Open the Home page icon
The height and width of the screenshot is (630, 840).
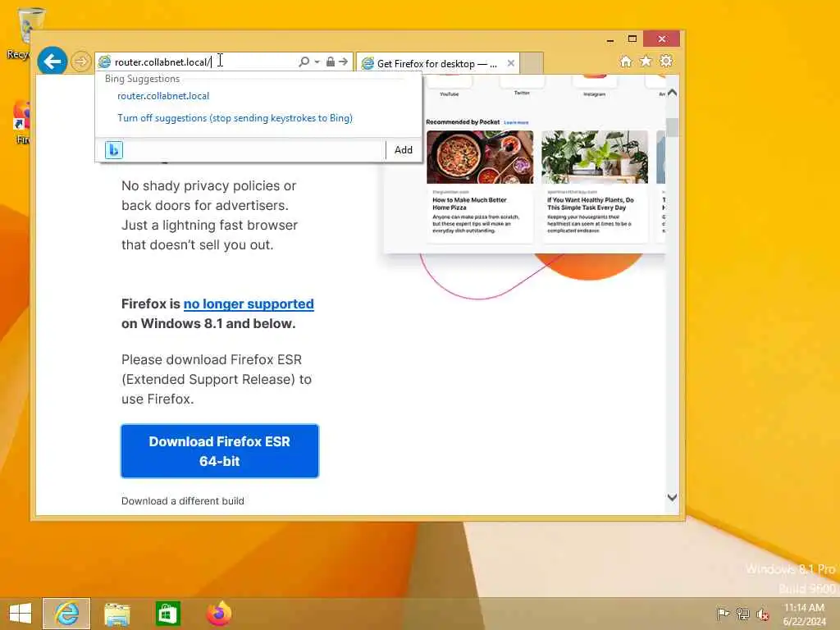click(x=626, y=62)
